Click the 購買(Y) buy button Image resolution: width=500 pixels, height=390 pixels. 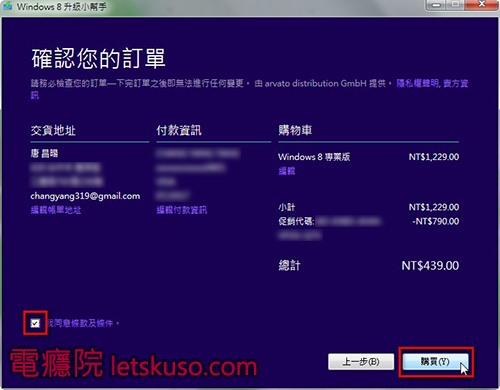pos(435,362)
